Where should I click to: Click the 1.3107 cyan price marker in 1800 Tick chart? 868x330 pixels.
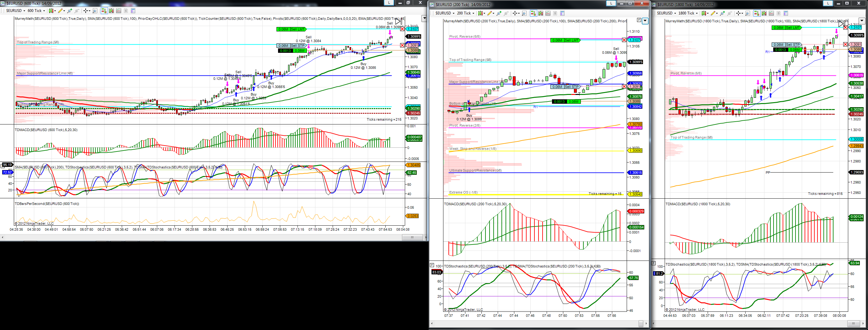(855, 27)
